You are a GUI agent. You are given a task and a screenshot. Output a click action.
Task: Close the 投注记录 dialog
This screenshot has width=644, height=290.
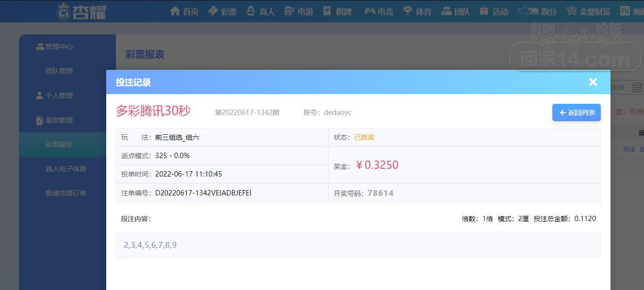(593, 82)
